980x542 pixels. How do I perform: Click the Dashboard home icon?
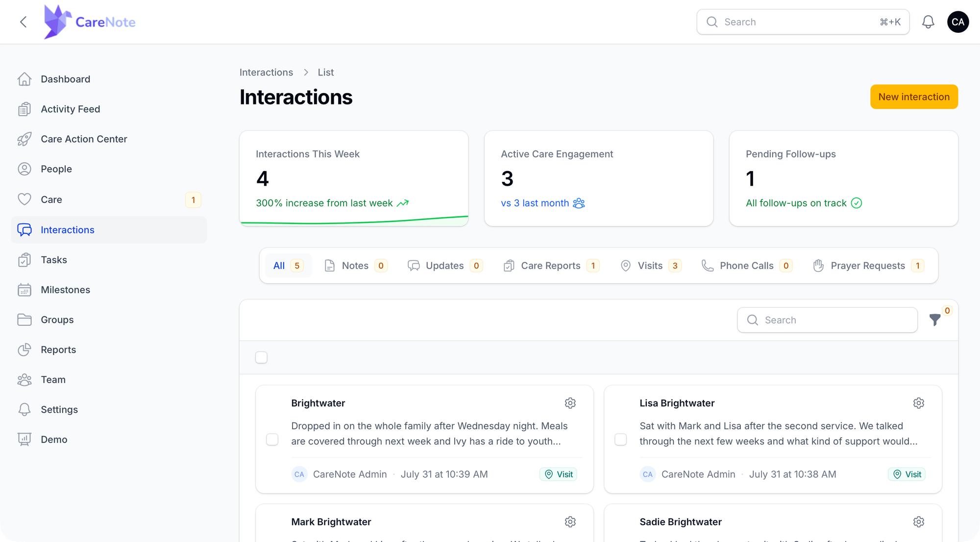coord(24,79)
